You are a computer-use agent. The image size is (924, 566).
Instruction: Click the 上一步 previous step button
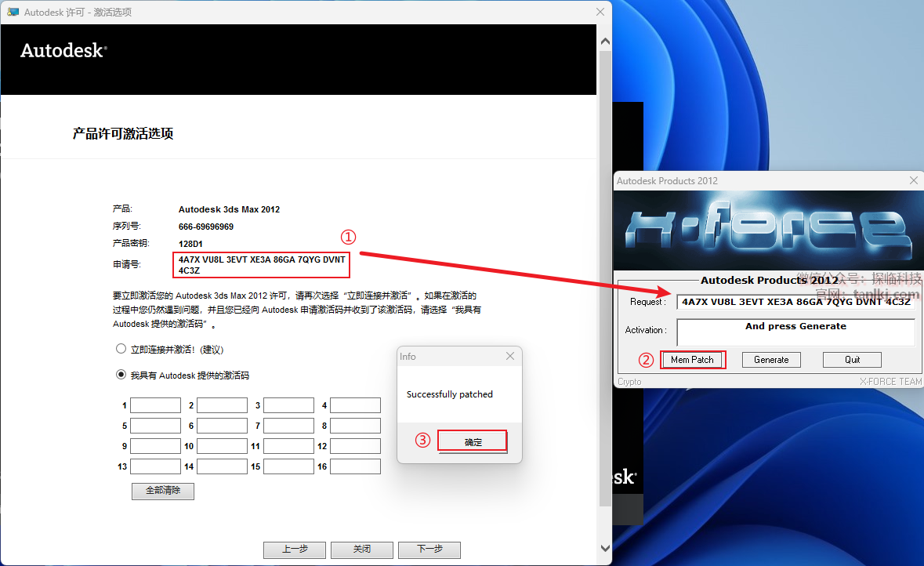pyautogui.click(x=295, y=550)
